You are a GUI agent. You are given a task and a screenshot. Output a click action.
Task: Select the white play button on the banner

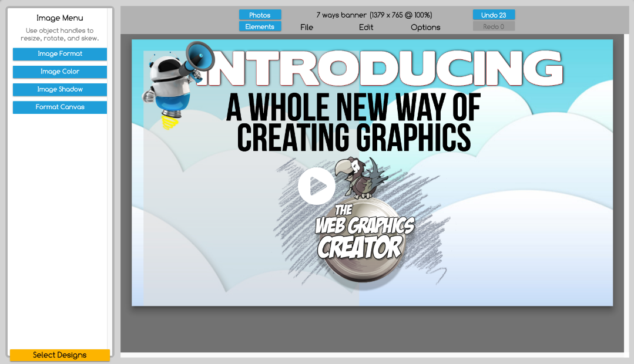[x=317, y=186]
